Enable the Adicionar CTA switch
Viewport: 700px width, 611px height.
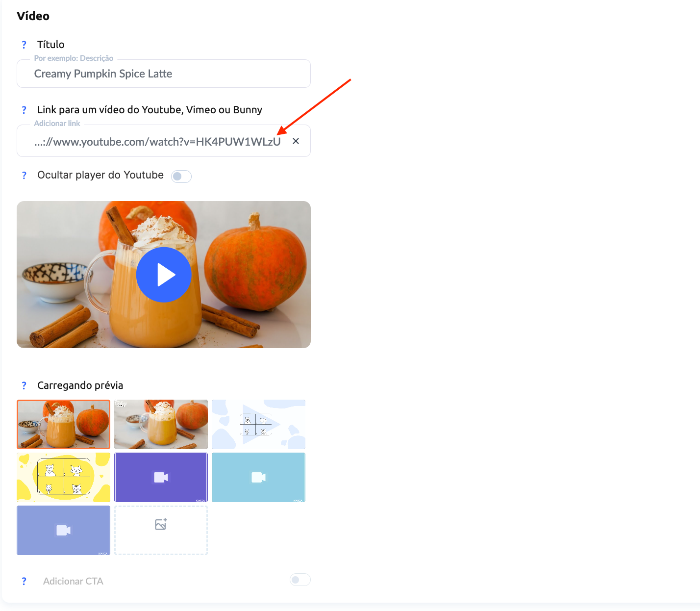(x=300, y=580)
